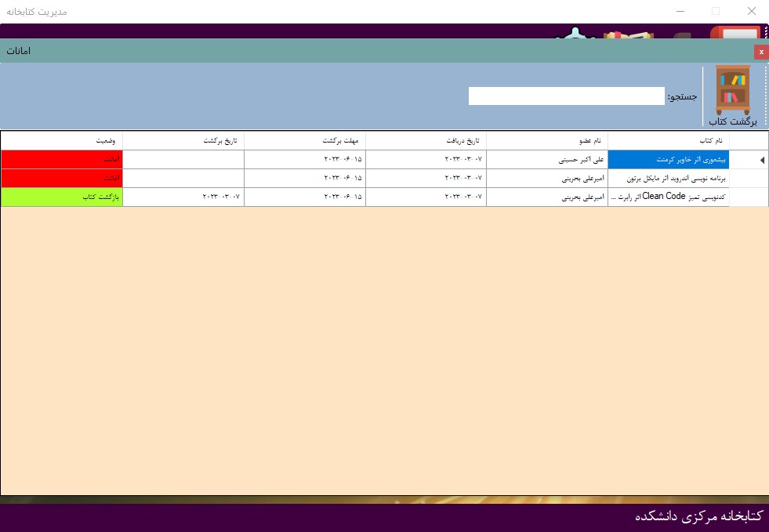769x532 pixels.
Task: Click the وضعیت status column header
Action: (62, 140)
